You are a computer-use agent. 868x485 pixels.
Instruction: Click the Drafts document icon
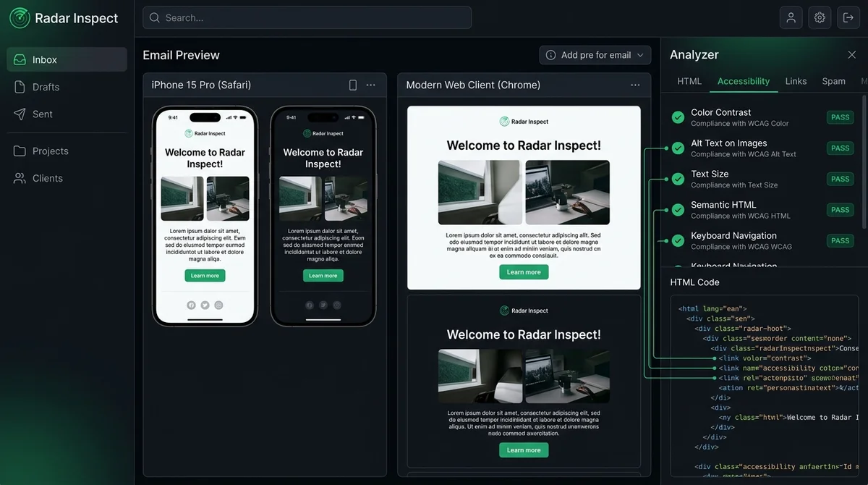tap(20, 87)
